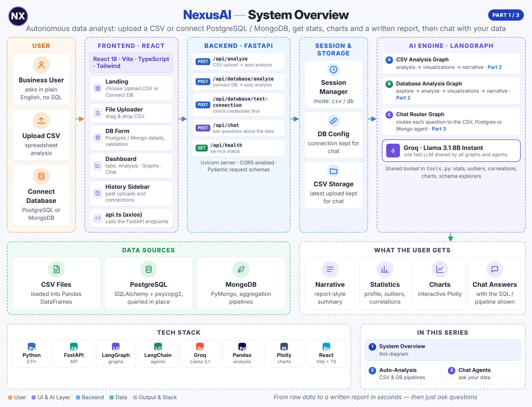
Task: Click the PART 1 / 3 badge
Action: click(x=506, y=15)
